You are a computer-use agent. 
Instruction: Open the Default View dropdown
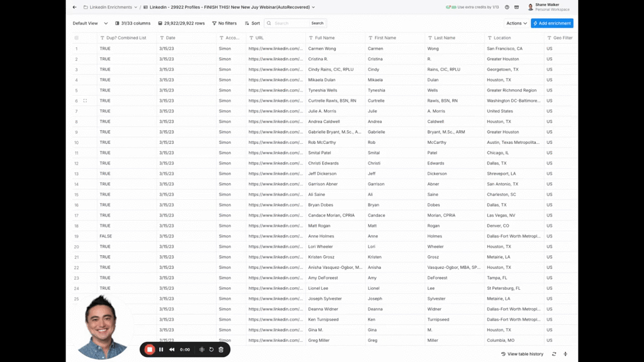90,23
